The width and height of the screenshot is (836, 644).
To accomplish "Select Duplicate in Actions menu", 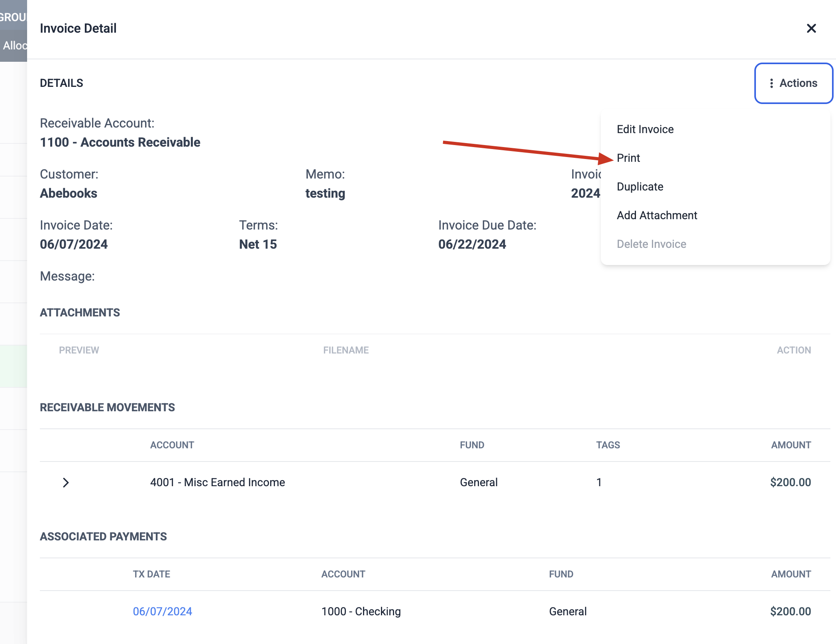I will [x=640, y=187].
